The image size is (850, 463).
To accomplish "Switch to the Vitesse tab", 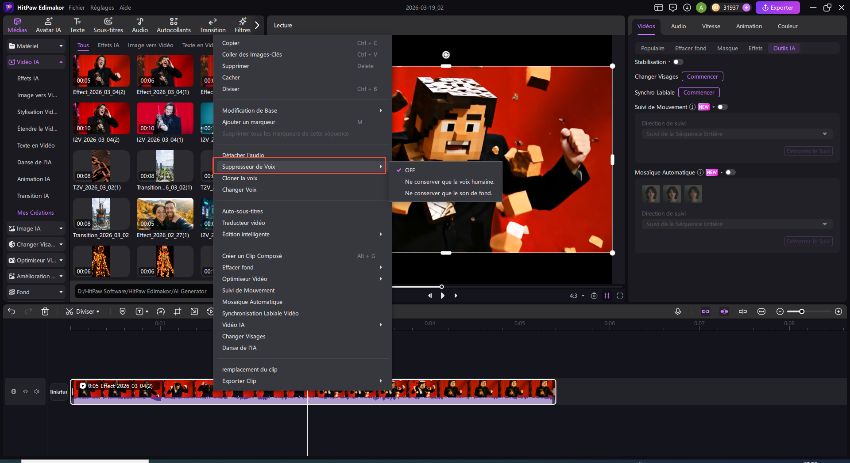I will click(710, 26).
